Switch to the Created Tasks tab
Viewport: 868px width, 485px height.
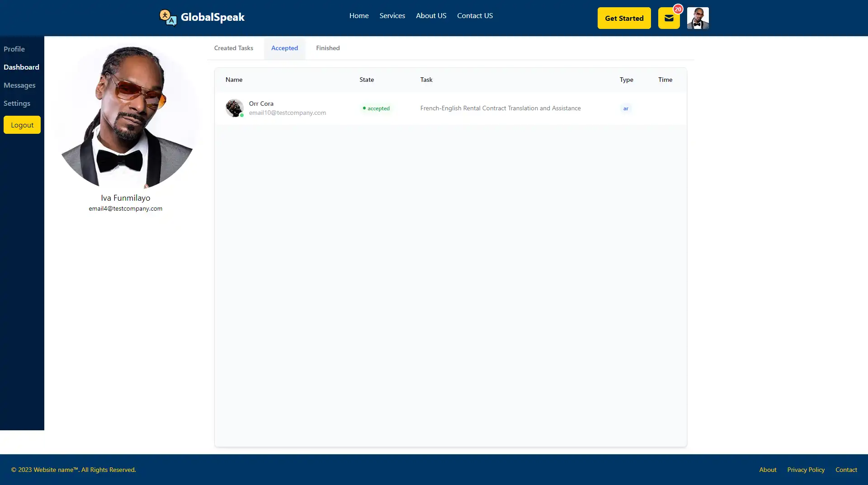point(233,48)
